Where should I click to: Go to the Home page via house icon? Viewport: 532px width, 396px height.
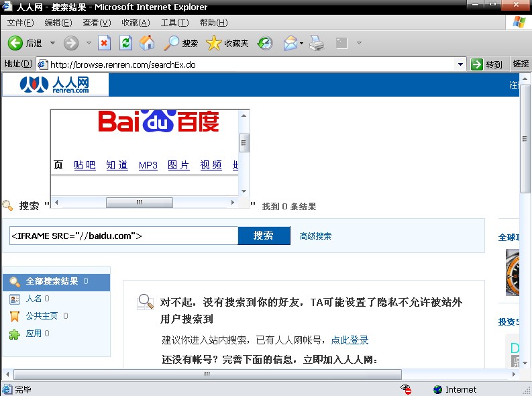coord(147,43)
